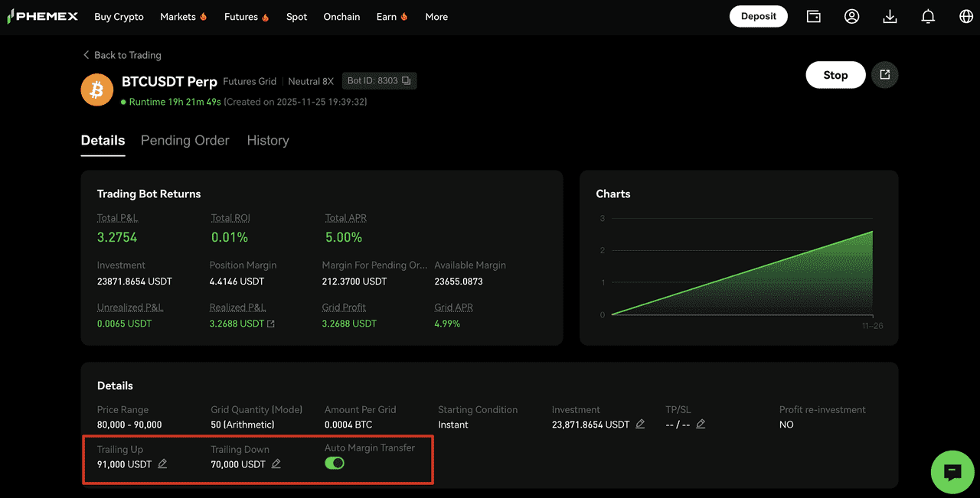The height and width of the screenshot is (498, 980).
Task: Click the share bot icon beside Stop
Action: pyautogui.click(x=885, y=75)
